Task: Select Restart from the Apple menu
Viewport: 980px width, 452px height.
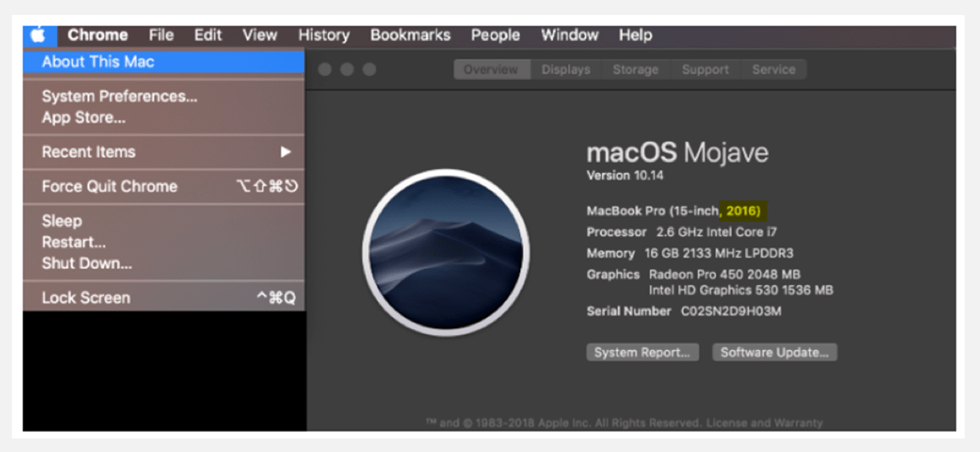Action: 164,243
